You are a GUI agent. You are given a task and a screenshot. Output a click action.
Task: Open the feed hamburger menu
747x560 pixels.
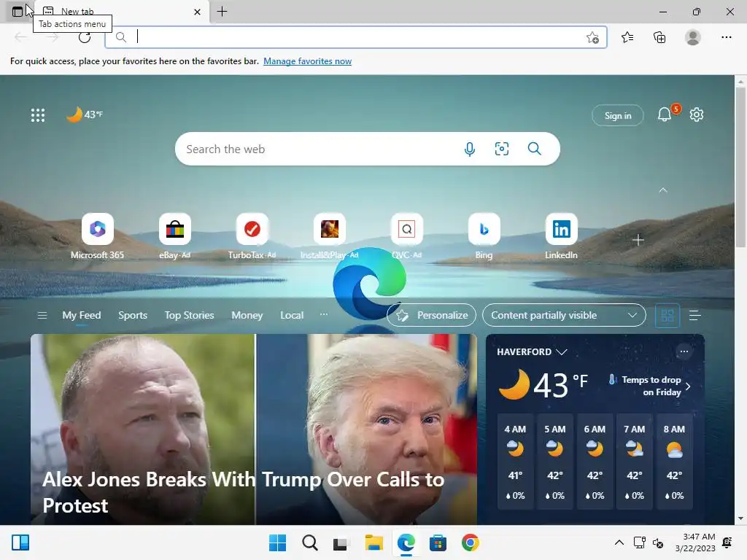42,315
